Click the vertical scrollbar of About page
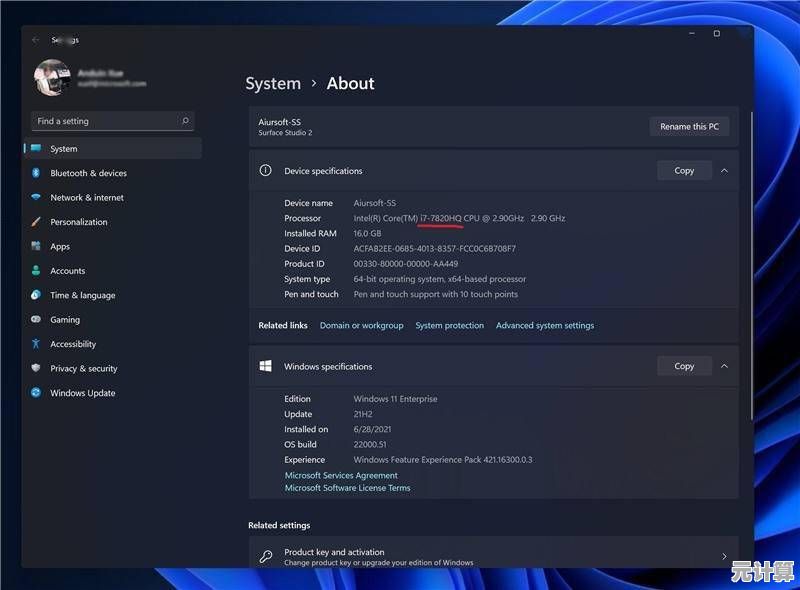This screenshot has height=590, width=800. pos(752,265)
